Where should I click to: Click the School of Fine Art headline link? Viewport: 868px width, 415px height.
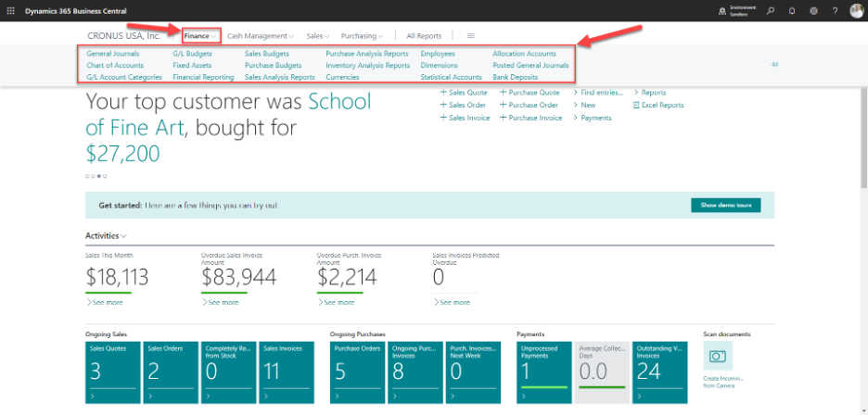[x=339, y=102]
